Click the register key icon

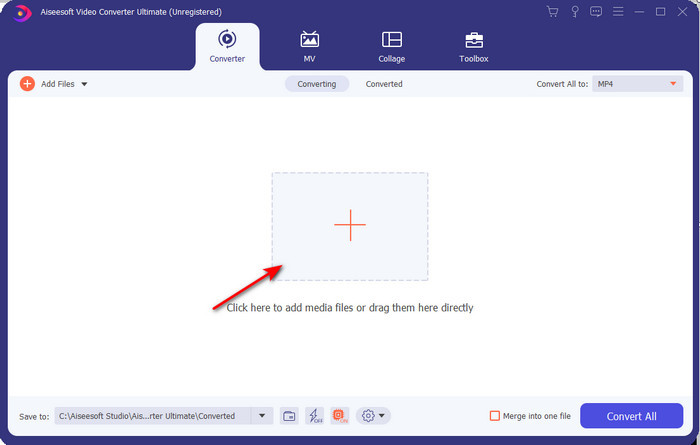coord(575,12)
